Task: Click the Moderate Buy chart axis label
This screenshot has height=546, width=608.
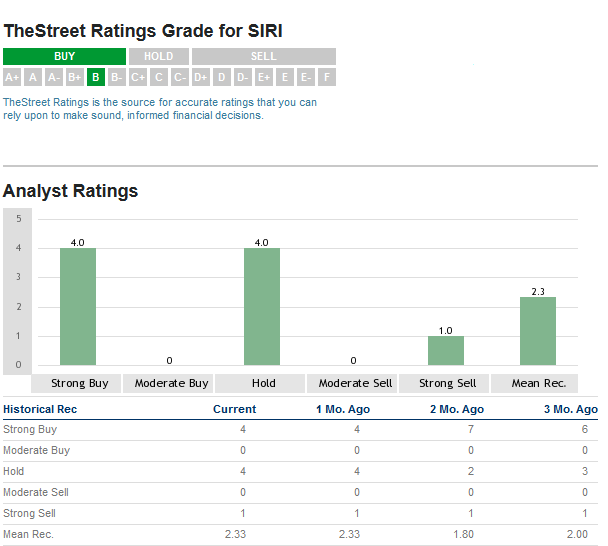Action: 168,384
